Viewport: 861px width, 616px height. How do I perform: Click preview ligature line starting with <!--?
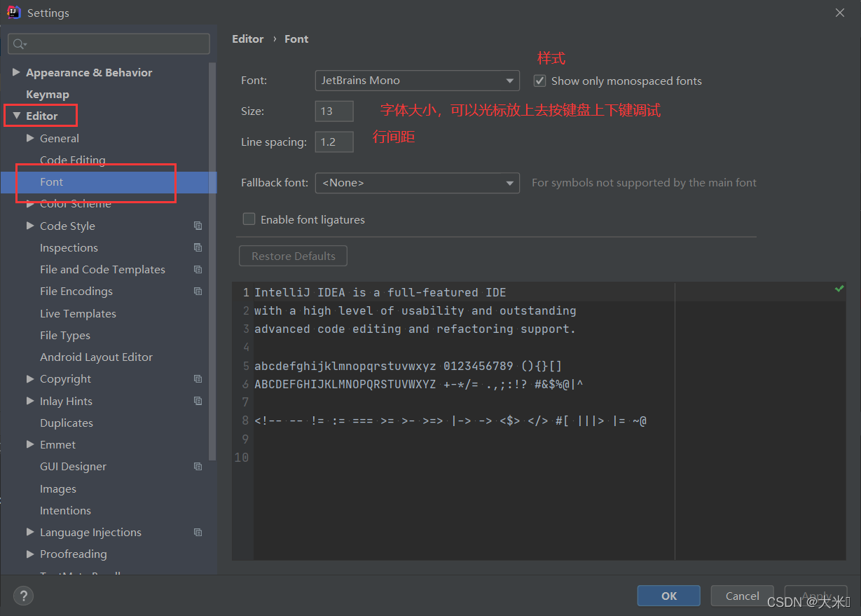tap(450, 420)
